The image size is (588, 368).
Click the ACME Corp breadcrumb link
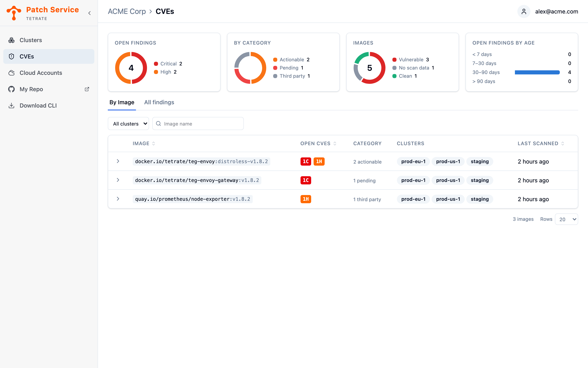(127, 11)
